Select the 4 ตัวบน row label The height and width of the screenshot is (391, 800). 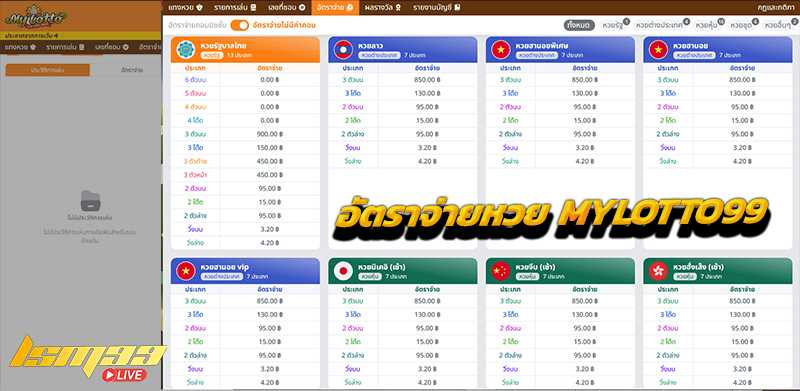[195, 107]
